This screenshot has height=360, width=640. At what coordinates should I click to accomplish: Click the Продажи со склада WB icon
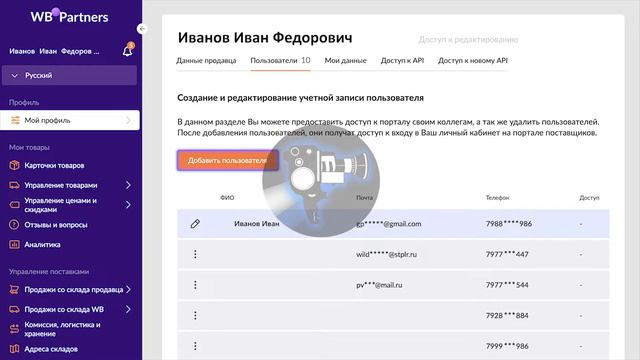coord(14,309)
